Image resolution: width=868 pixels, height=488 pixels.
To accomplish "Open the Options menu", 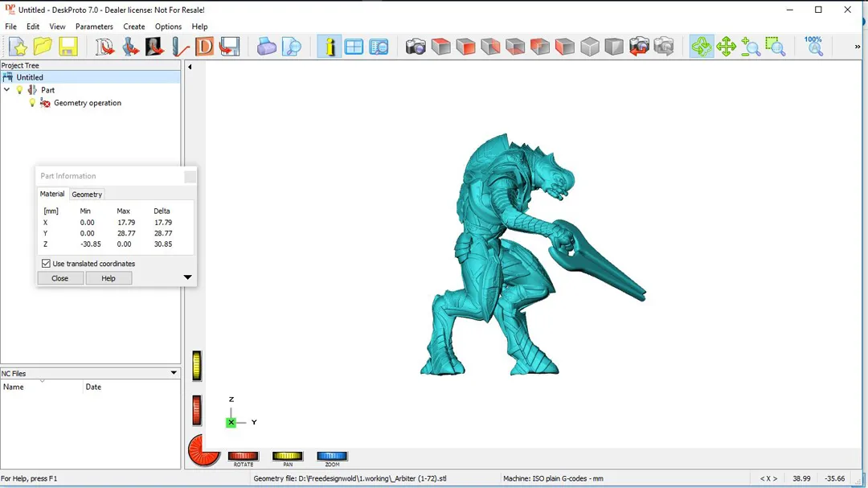I will (x=168, y=27).
